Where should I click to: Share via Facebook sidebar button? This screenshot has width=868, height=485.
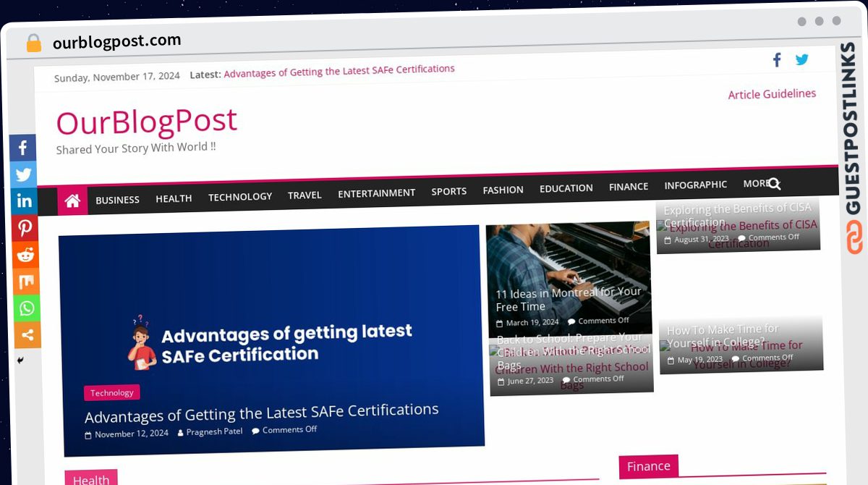point(23,148)
